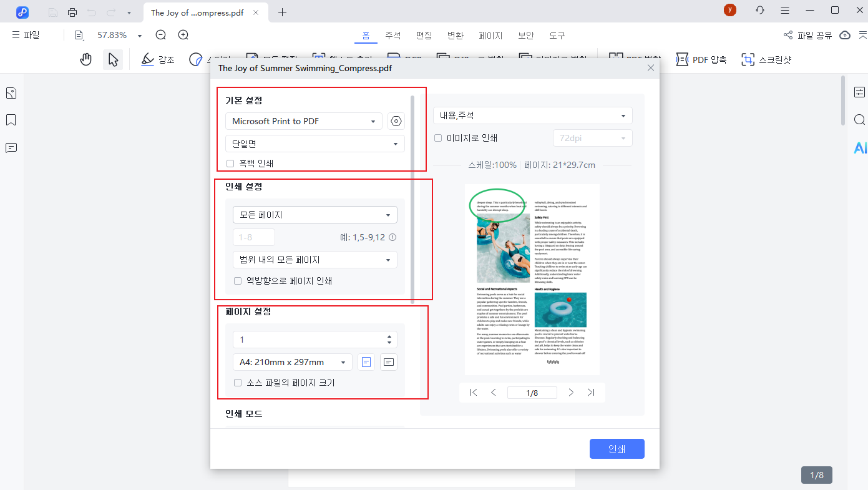The height and width of the screenshot is (490, 868).
Task: Go to last preview page
Action: [591, 393]
